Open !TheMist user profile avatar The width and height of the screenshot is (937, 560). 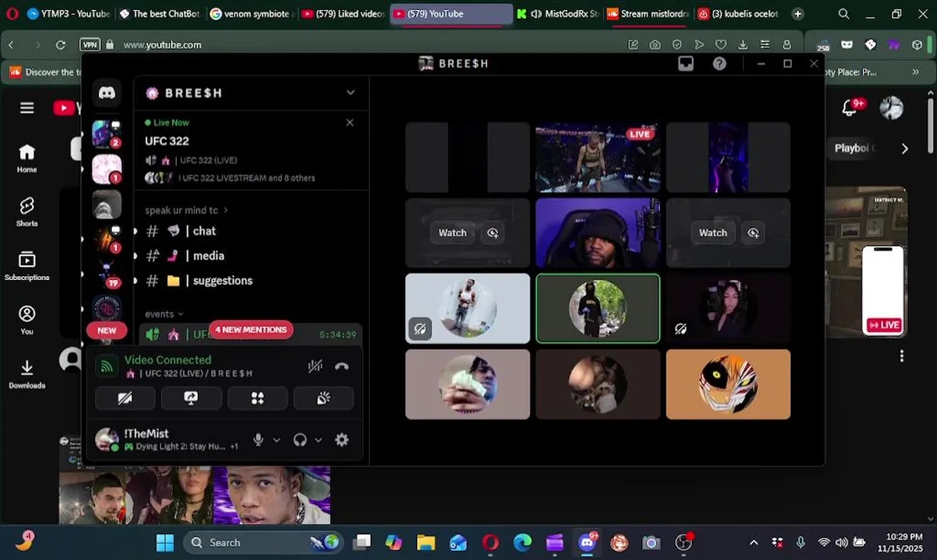[x=107, y=440]
